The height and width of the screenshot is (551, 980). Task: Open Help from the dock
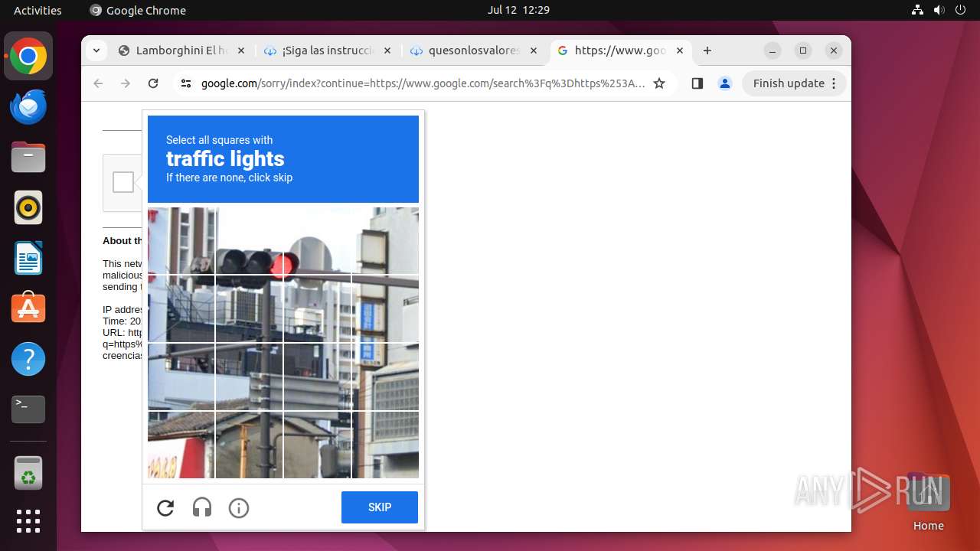point(28,359)
